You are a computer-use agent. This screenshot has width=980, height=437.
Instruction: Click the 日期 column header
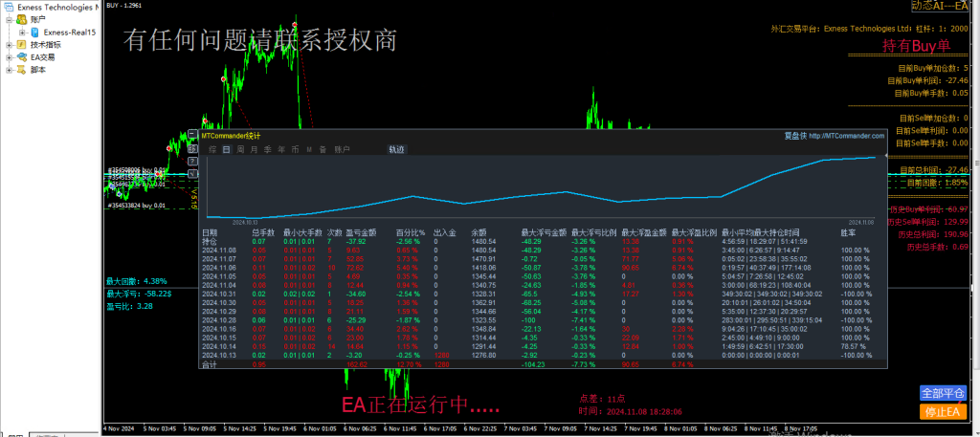pyautogui.click(x=210, y=232)
